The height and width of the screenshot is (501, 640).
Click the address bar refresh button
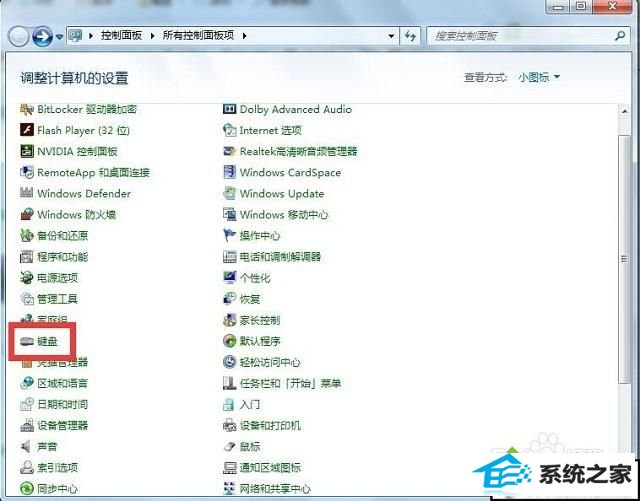click(x=410, y=36)
